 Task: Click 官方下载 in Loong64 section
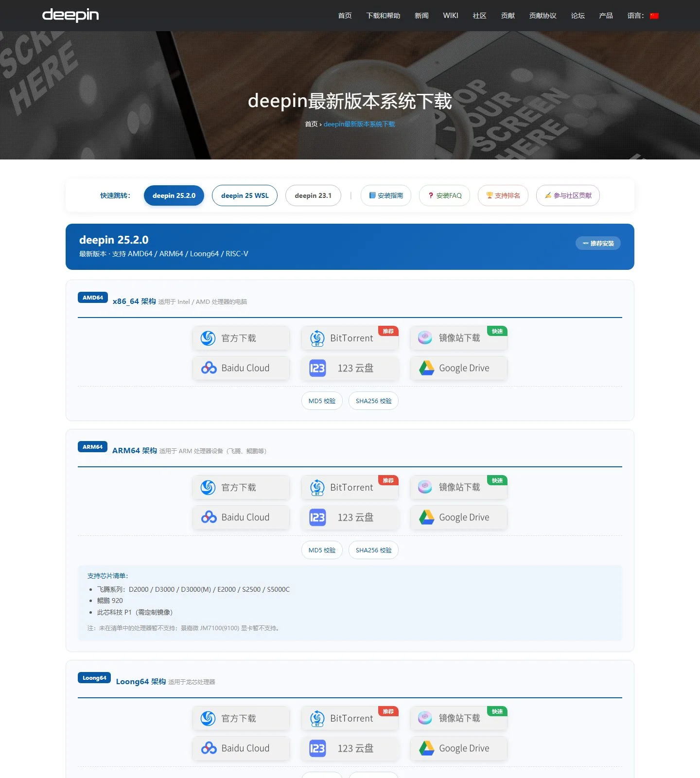tap(241, 718)
